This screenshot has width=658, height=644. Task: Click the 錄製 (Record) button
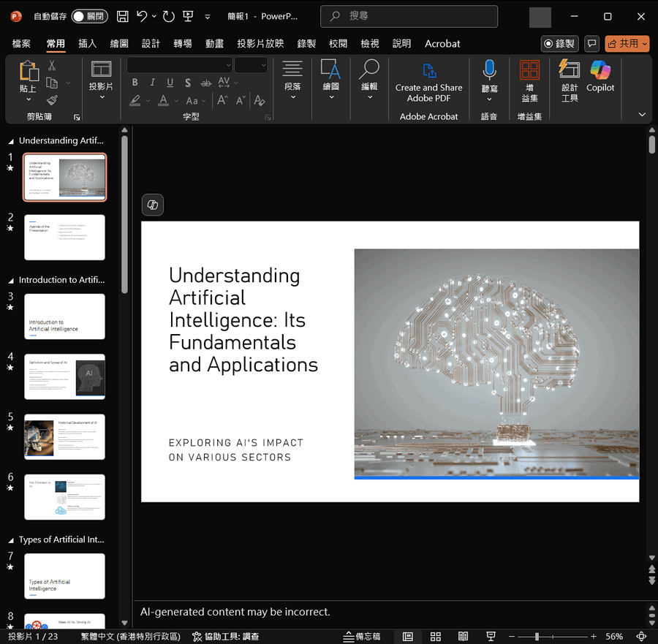[x=559, y=44]
